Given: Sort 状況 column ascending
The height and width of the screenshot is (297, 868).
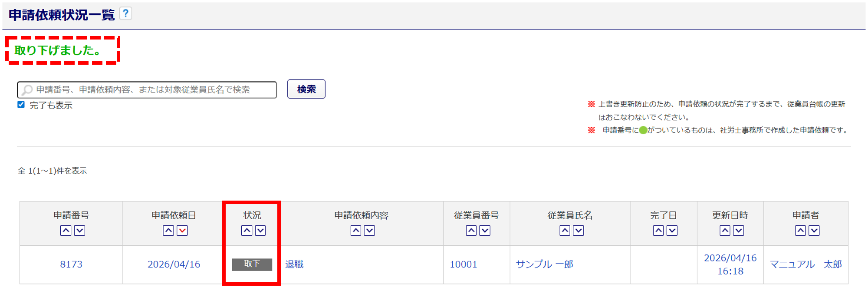Looking at the screenshot, I should click(x=247, y=231).
